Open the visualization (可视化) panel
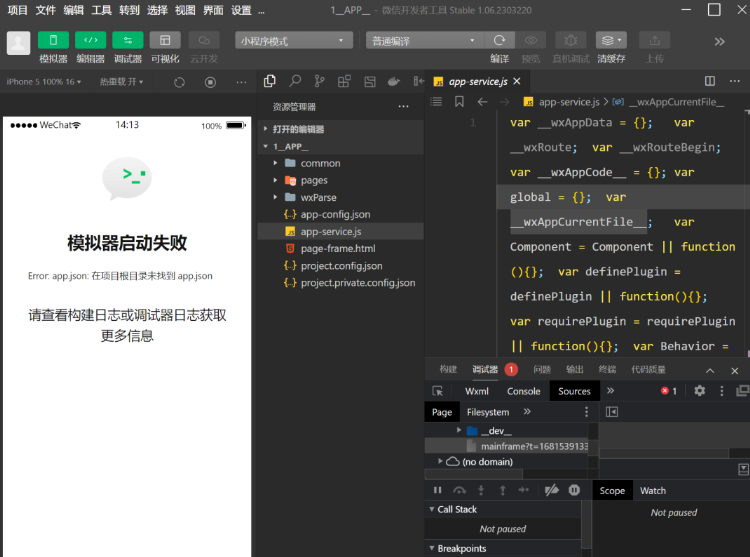This screenshot has width=750, height=557. pyautogui.click(x=165, y=40)
